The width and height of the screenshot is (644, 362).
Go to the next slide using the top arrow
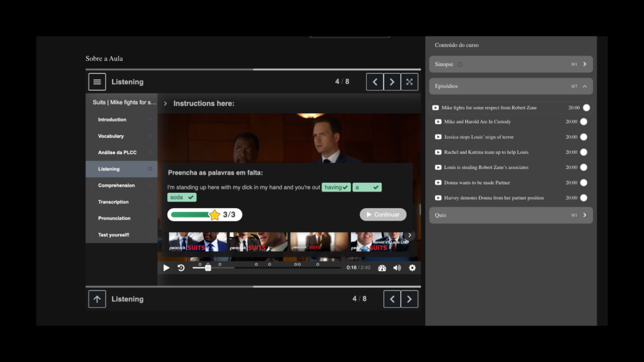click(x=392, y=82)
